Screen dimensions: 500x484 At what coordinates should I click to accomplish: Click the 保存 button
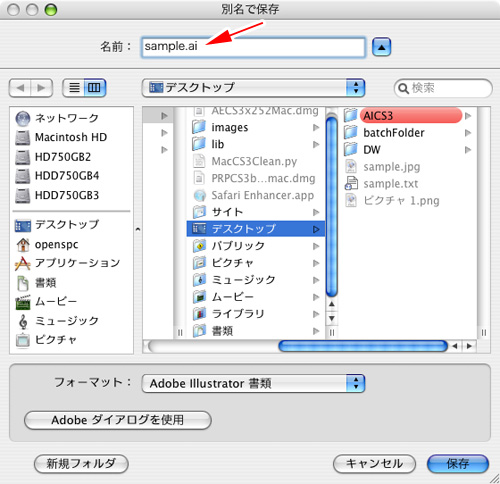pyautogui.click(x=457, y=464)
